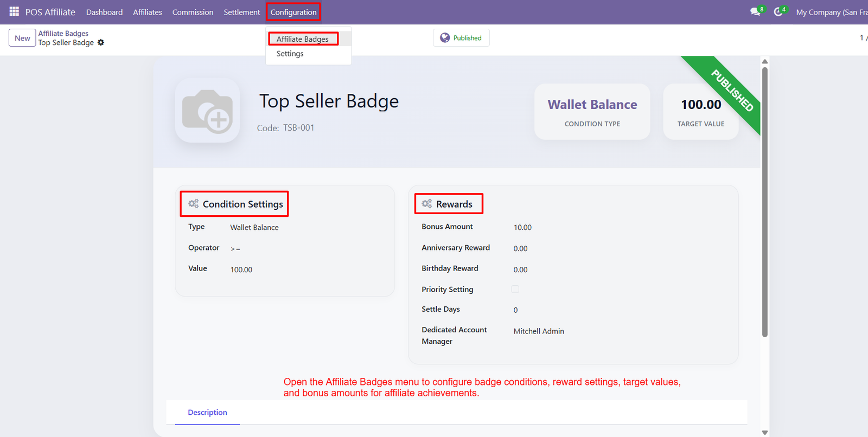The width and height of the screenshot is (868, 437).
Task: Click the Priority Setting label
Action: coord(448,290)
